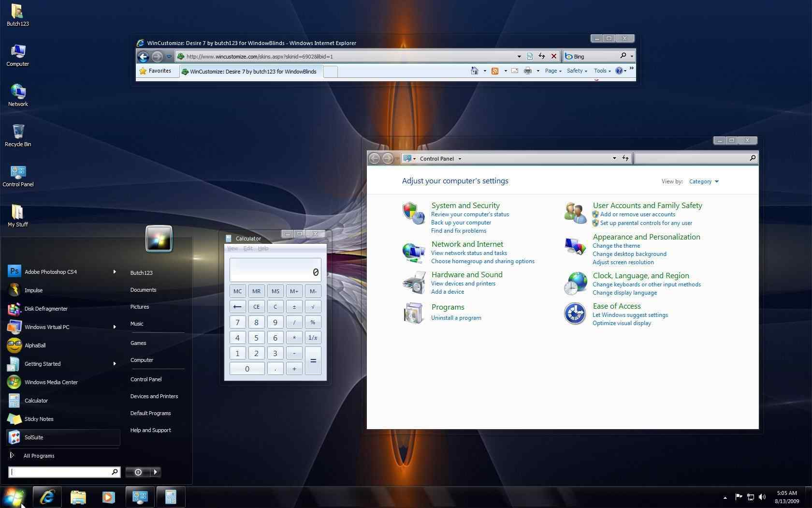Click the Control Panel search field
Viewport: 812px width, 508px height.
696,158
